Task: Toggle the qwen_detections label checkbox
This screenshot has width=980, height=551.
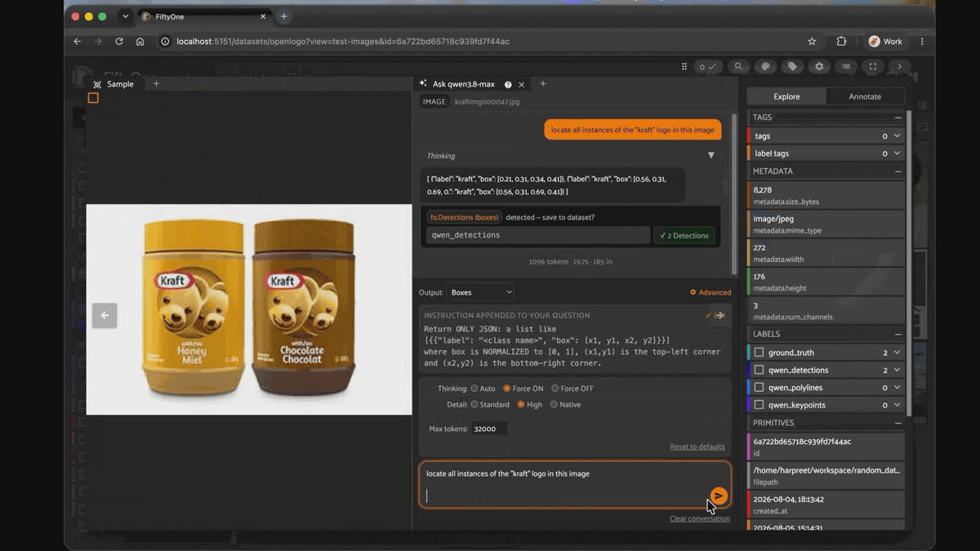Action: [x=759, y=370]
